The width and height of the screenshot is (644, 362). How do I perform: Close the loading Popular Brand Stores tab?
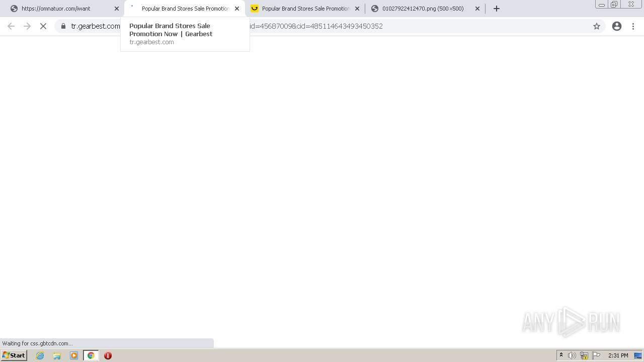tap(237, 9)
